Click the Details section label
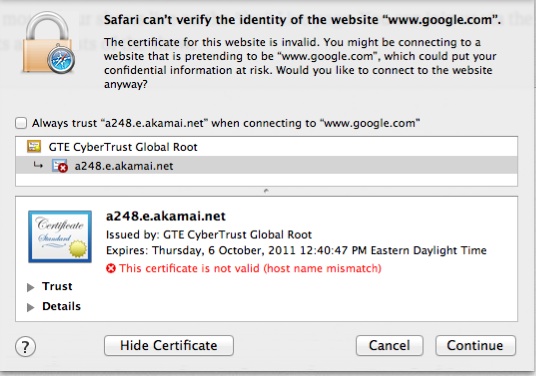Viewport: 536px width, 376px height. click(x=62, y=306)
